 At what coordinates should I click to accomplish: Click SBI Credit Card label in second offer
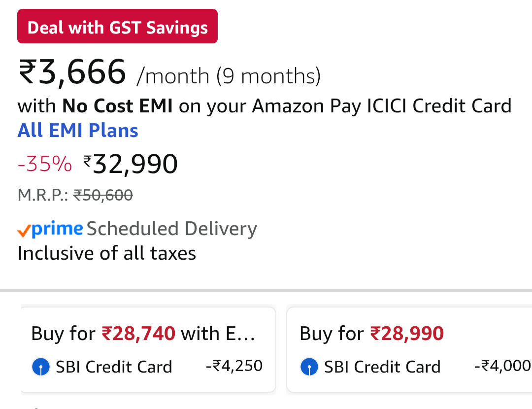tap(382, 367)
